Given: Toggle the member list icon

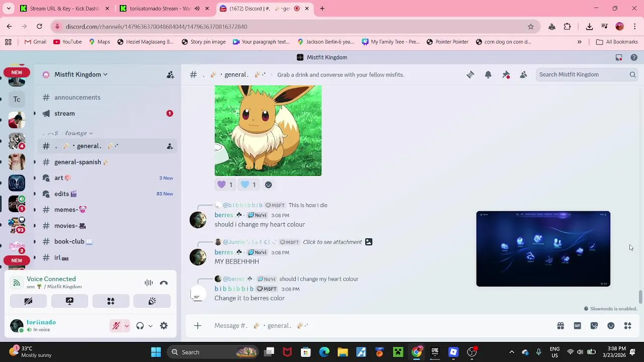Looking at the screenshot, I should click(523, 74).
